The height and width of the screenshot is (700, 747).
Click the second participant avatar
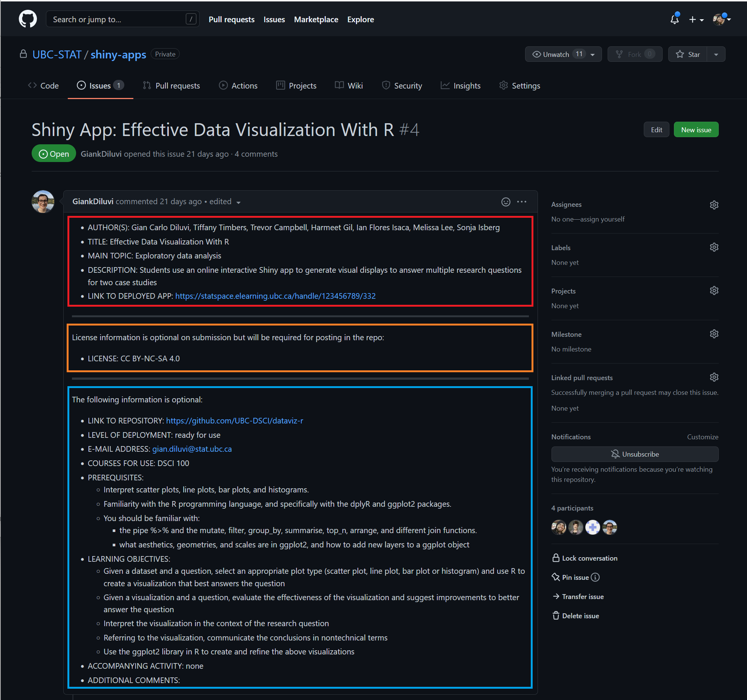(576, 527)
